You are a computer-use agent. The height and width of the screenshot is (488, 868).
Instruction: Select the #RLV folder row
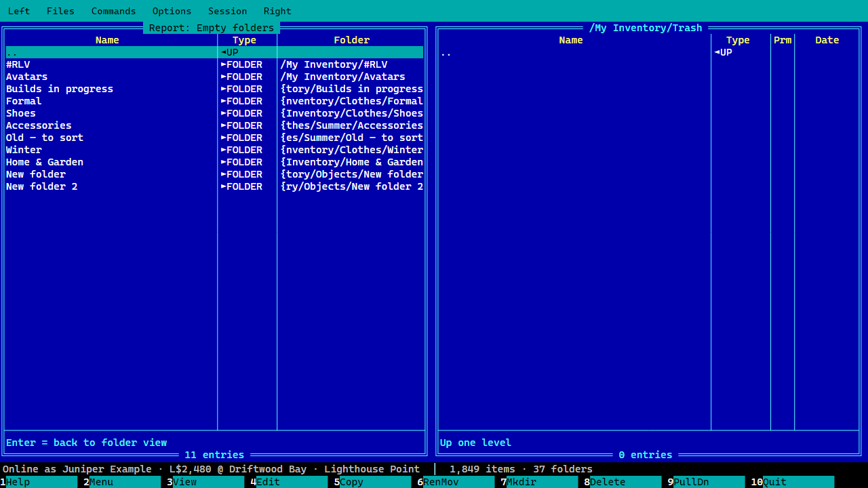(214, 64)
